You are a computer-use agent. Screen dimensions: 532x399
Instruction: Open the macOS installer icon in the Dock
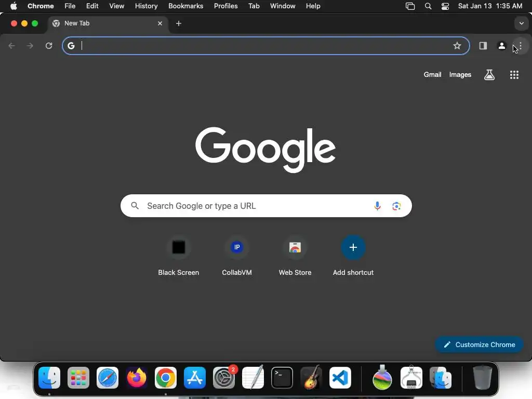click(x=382, y=378)
